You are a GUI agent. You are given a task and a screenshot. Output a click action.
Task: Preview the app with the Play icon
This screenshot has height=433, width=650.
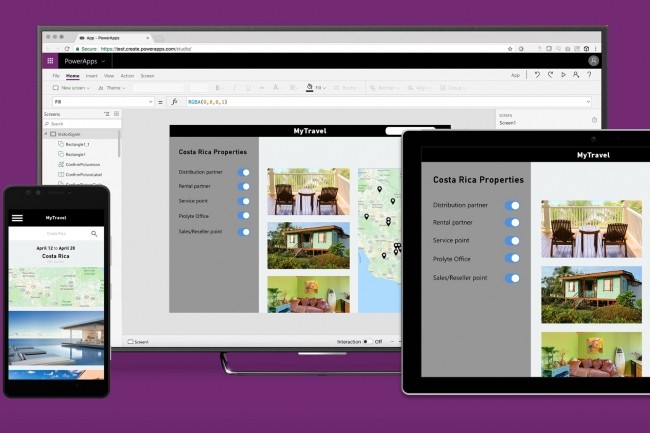click(x=563, y=75)
